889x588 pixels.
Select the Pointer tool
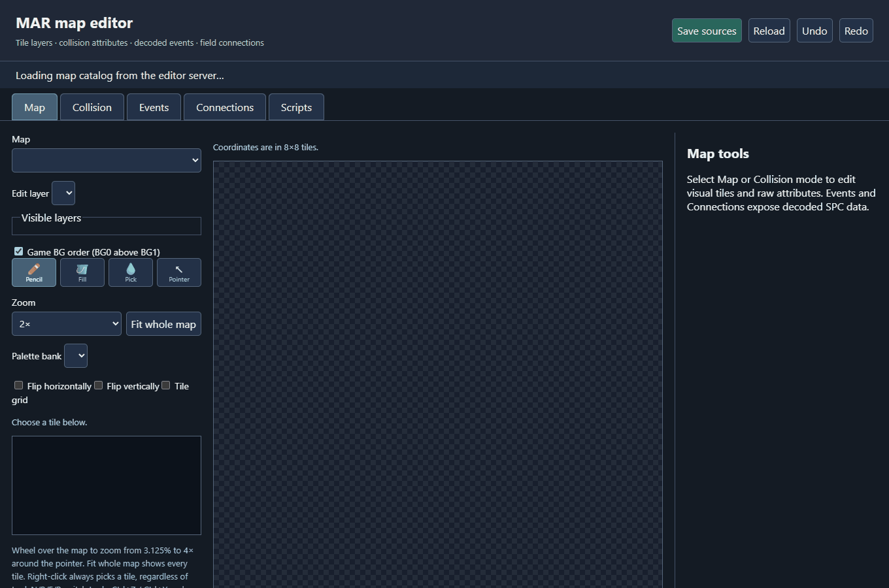pyautogui.click(x=179, y=272)
